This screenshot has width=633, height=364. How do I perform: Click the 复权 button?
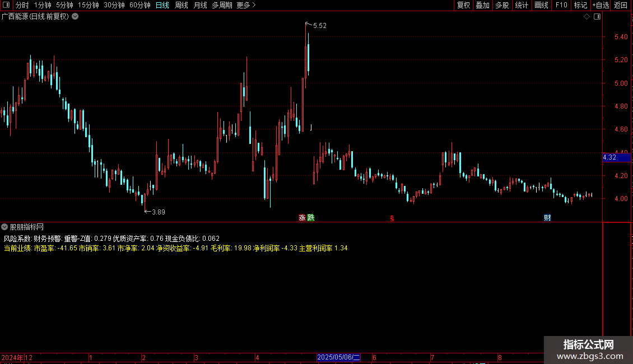tap(463, 5)
